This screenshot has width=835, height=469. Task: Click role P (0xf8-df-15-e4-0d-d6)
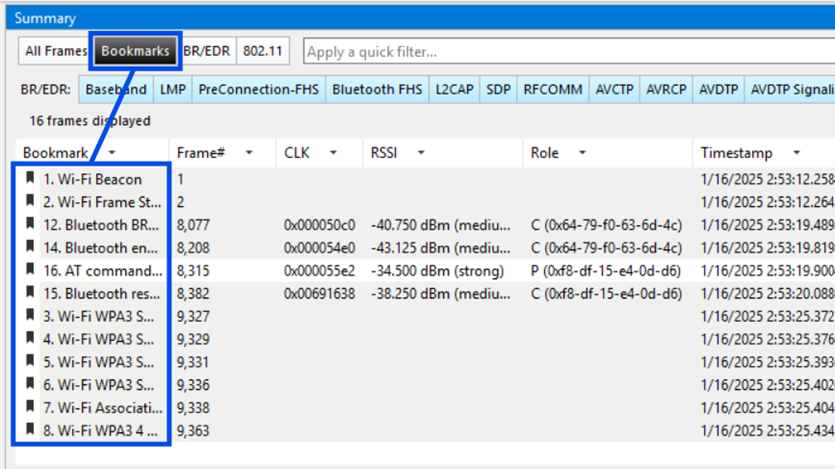(606, 271)
